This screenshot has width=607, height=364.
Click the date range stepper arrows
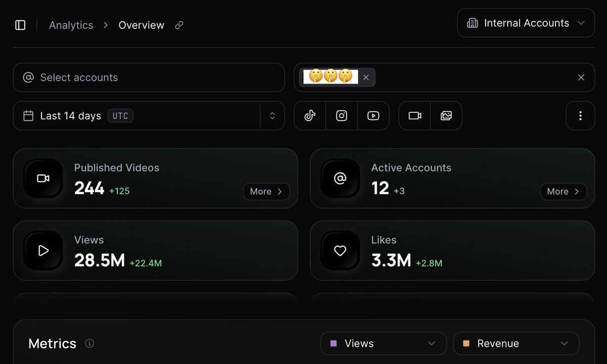coord(272,116)
